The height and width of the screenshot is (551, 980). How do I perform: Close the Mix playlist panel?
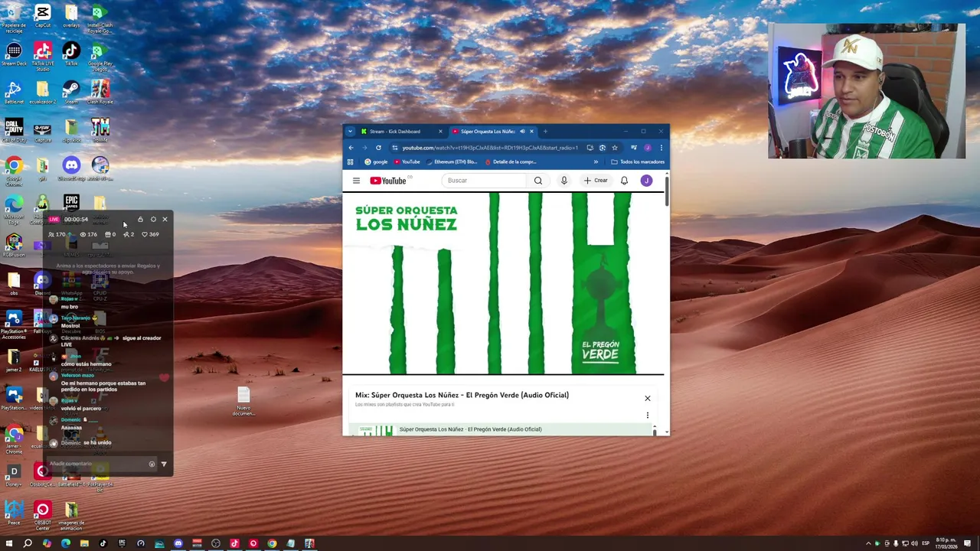(648, 398)
